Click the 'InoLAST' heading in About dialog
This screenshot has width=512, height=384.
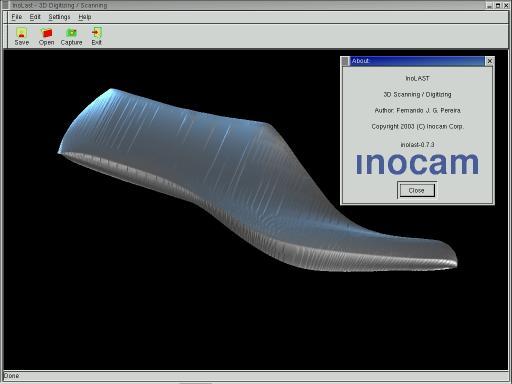417,78
